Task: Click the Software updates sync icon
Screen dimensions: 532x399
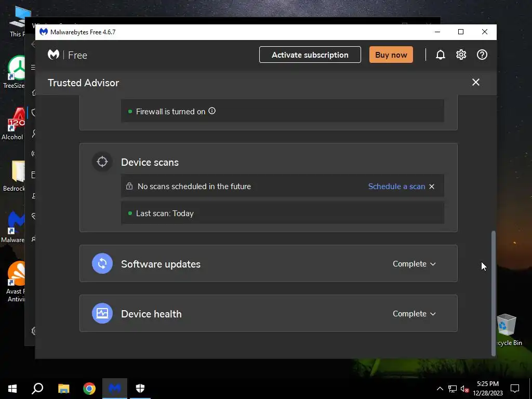Action: click(102, 263)
